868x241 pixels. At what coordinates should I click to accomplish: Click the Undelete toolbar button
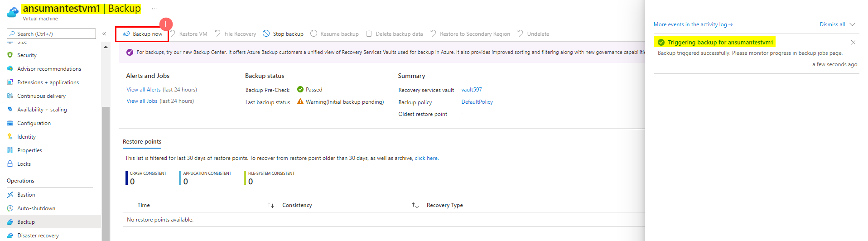coord(533,34)
